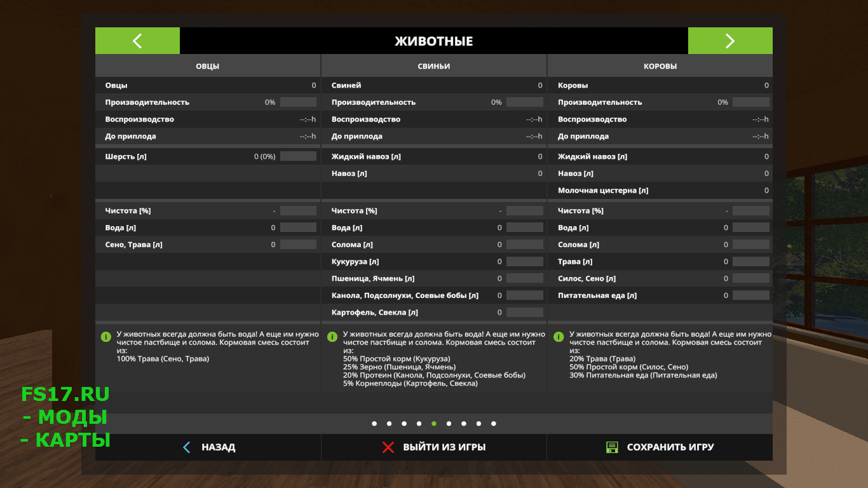Viewport: 868px width, 488px height.
Task: Click sheep Воспроизводство row label
Action: click(140, 119)
